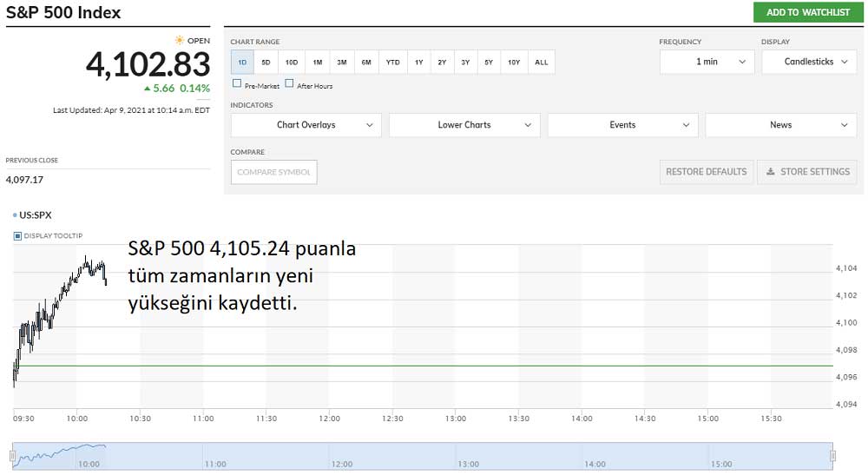The image size is (868, 475).
Task: Choose the 10Y chart range
Action: pos(514,62)
